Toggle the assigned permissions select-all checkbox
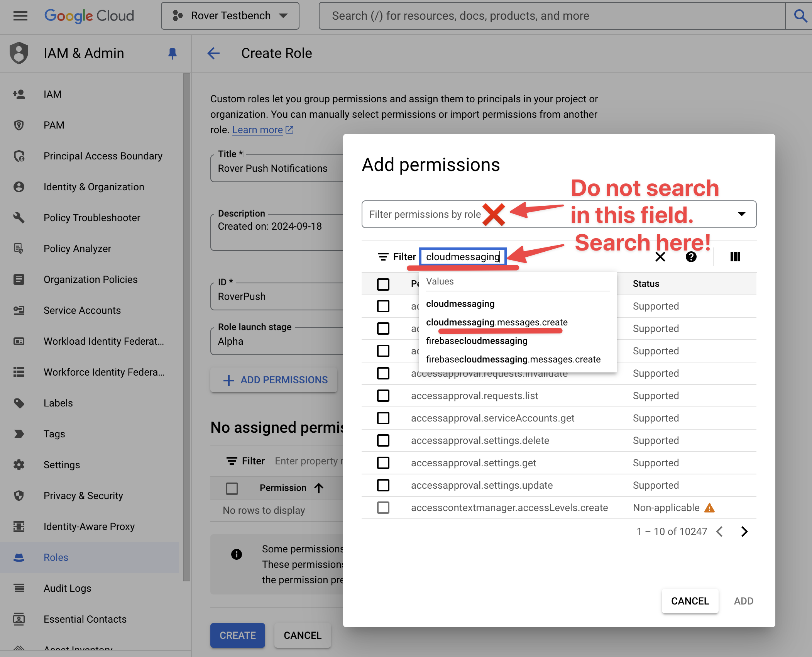 coord(232,488)
